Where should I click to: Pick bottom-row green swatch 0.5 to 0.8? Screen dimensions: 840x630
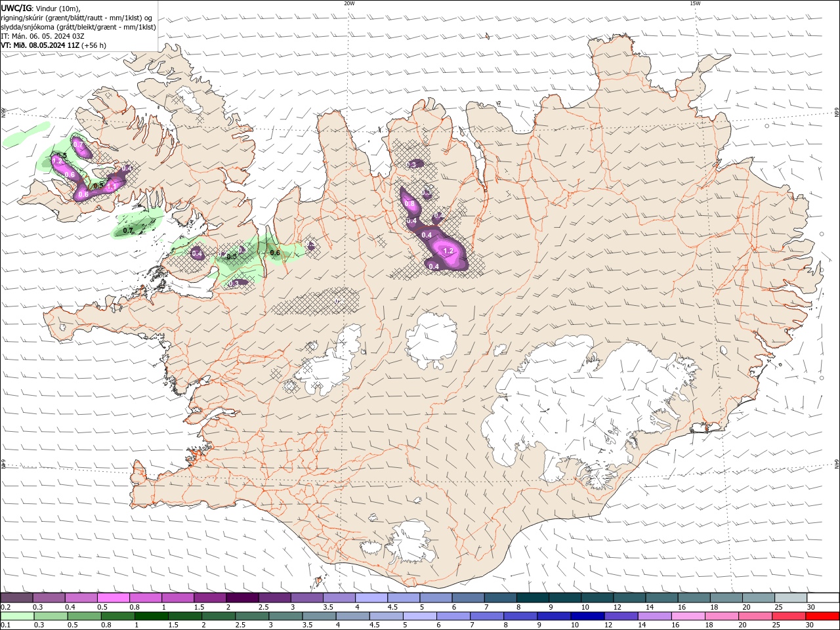tap(84, 616)
